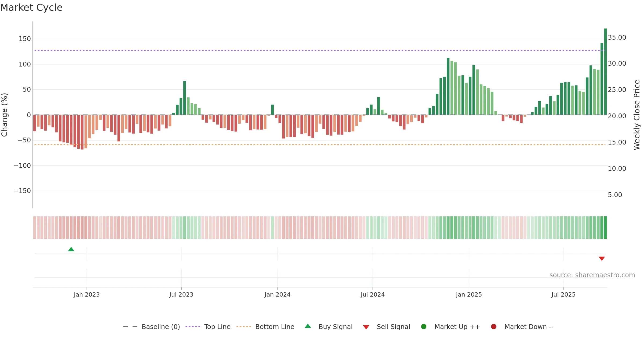Click the tallest green bar at the far right
Image resolution: width=644 pixels, height=362 pixels.
click(x=605, y=72)
